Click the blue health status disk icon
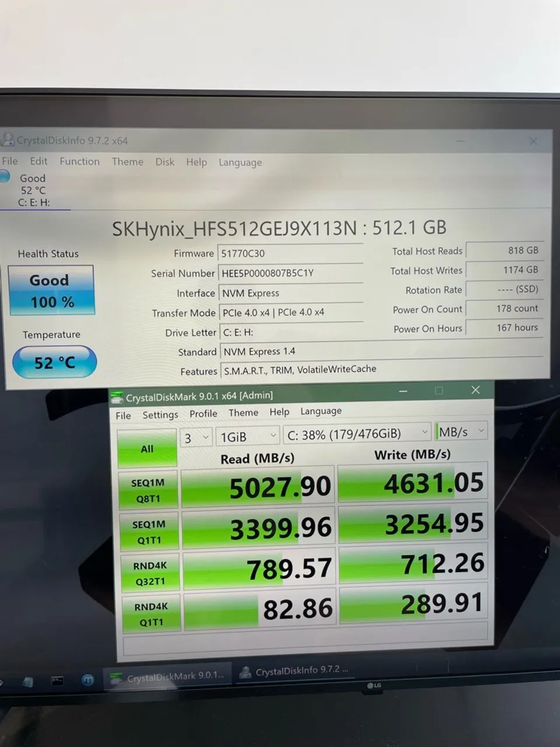560x747 pixels. [5, 176]
